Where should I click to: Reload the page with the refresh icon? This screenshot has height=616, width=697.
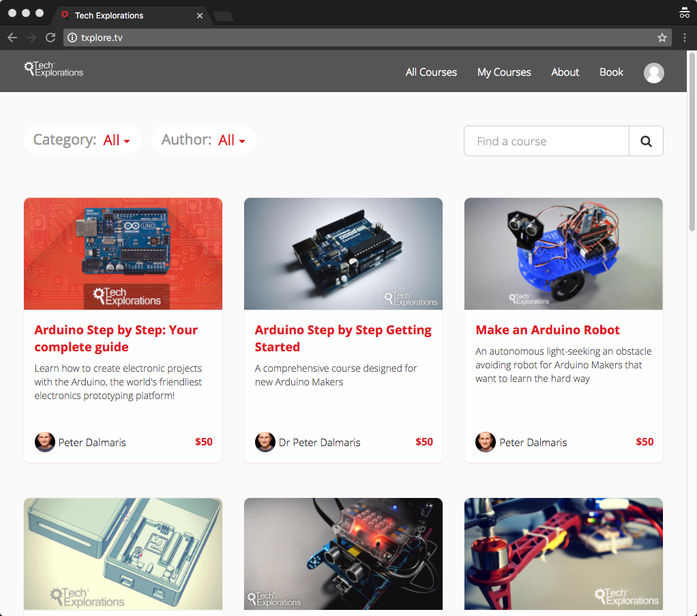tap(50, 38)
